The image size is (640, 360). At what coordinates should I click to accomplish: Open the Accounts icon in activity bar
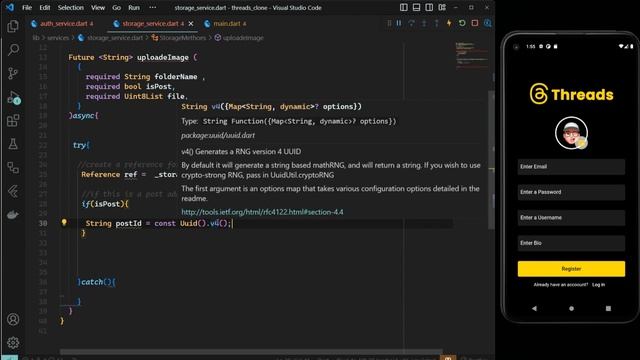click(x=13, y=319)
